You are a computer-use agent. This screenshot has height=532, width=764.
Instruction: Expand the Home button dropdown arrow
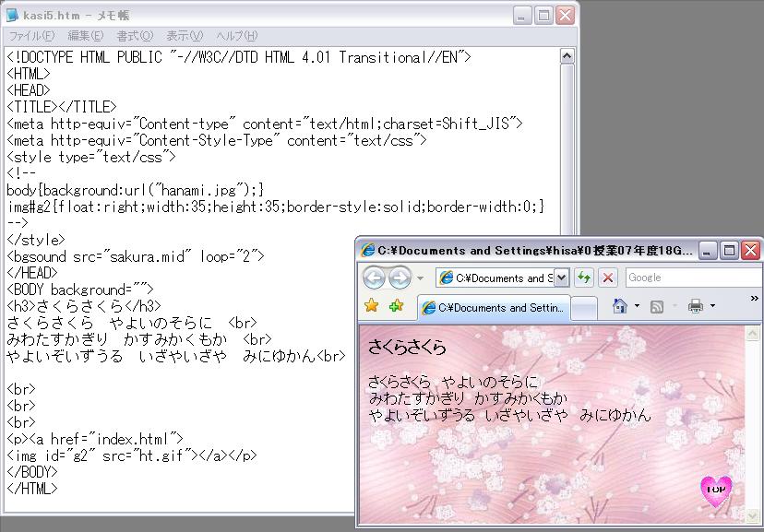637,306
